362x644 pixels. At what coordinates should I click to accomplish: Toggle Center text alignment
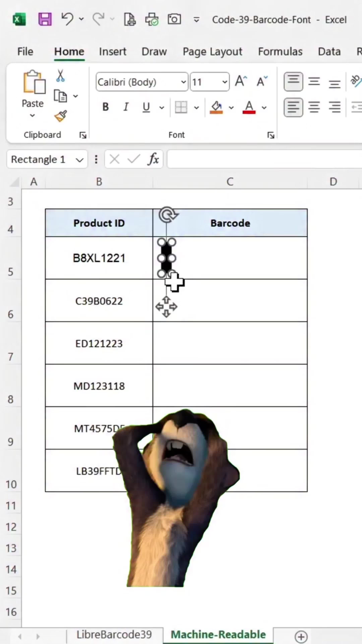coord(314,107)
